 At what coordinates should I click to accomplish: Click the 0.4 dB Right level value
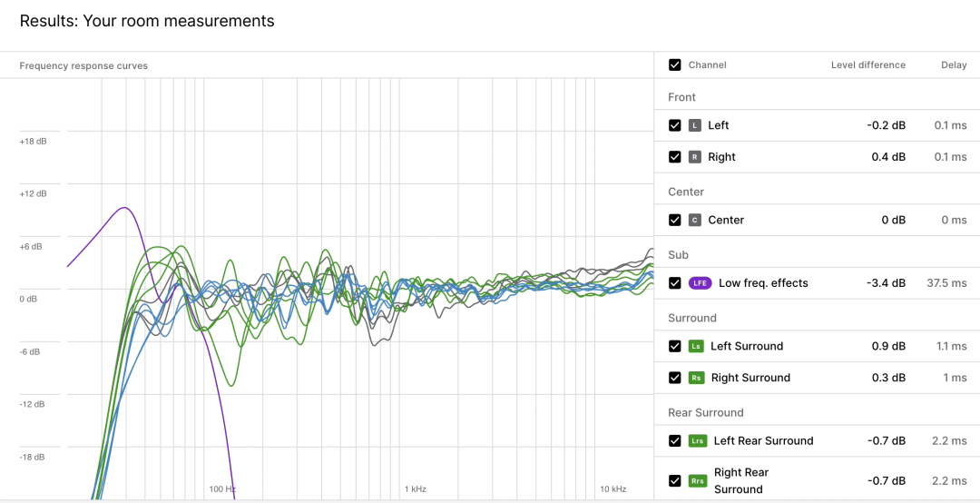[888, 156]
